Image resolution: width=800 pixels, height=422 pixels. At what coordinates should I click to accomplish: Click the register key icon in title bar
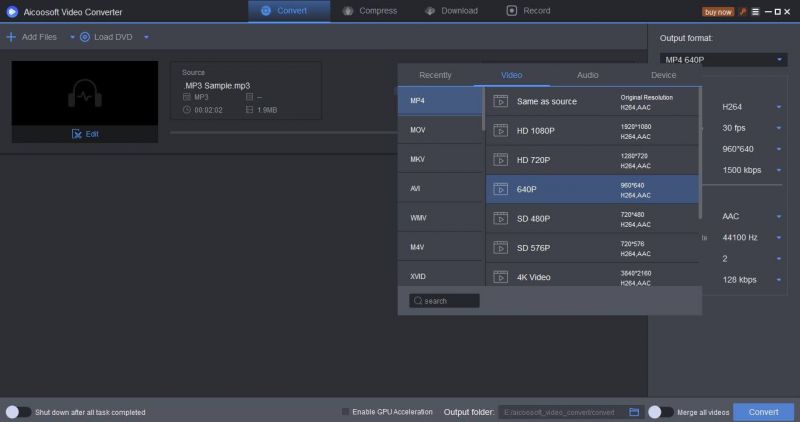(x=743, y=11)
